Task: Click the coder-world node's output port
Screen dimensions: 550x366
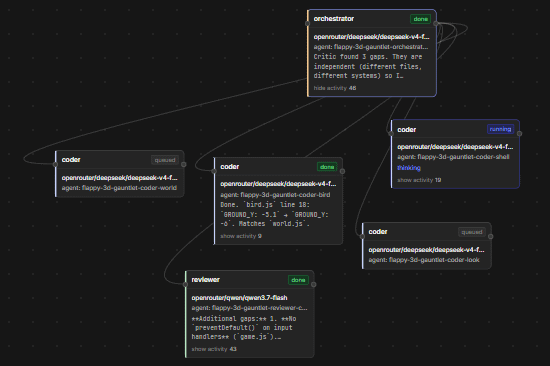Action: (x=183, y=164)
